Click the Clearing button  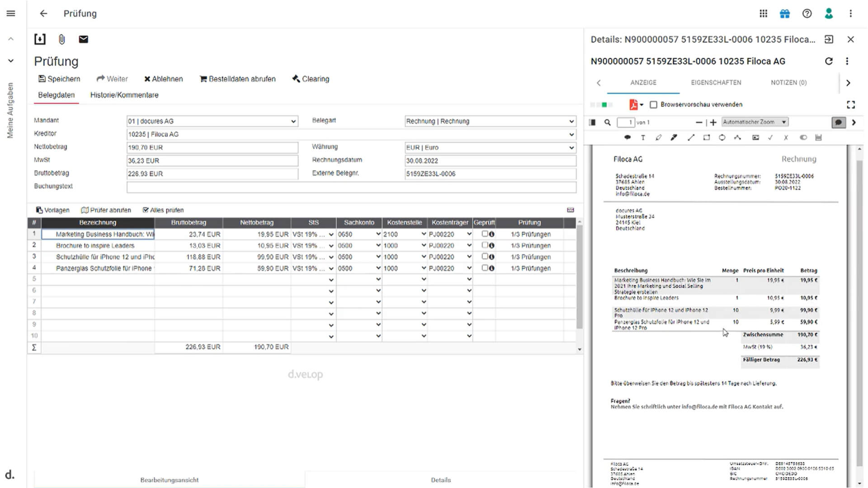(x=311, y=79)
